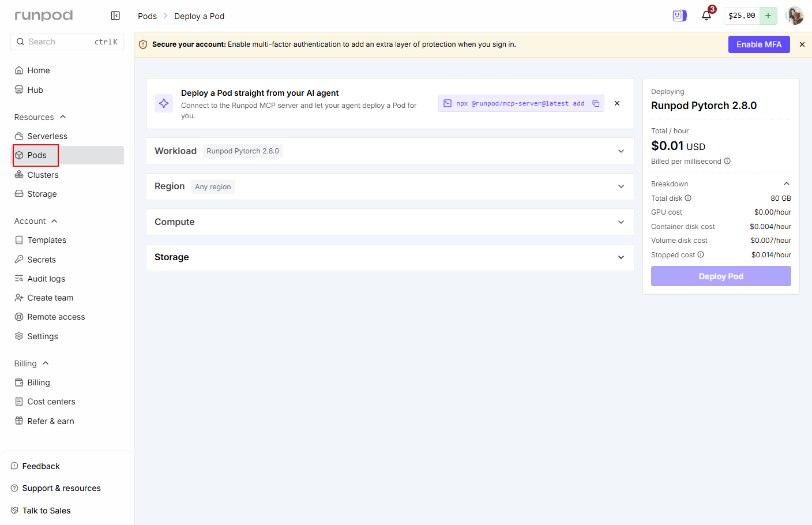The image size is (812, 525).
Task: Open Templates page
Action: coord(67,240)
